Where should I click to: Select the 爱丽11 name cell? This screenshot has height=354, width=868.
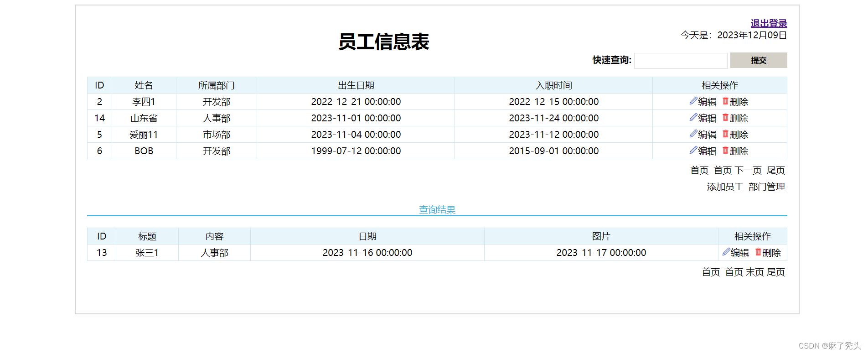pos(144,135)
